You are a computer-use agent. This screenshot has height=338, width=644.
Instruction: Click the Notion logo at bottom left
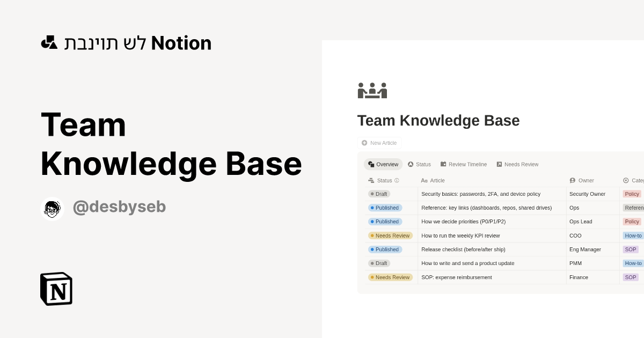point(56,289)
